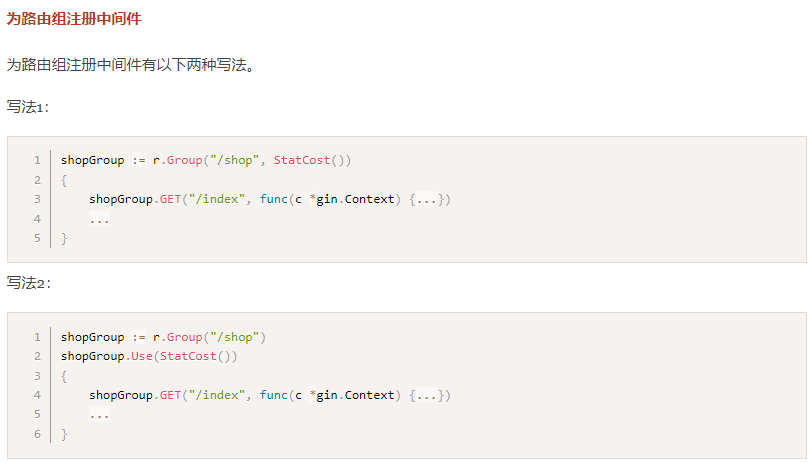Click {...} body on line 3 of first block
Screen dimensions: 812x463
[x=427, y=199]
